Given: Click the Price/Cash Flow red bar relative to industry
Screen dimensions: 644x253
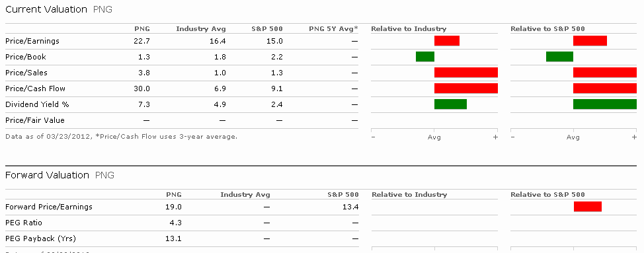Looking at the screenshot, I should 466,88.
